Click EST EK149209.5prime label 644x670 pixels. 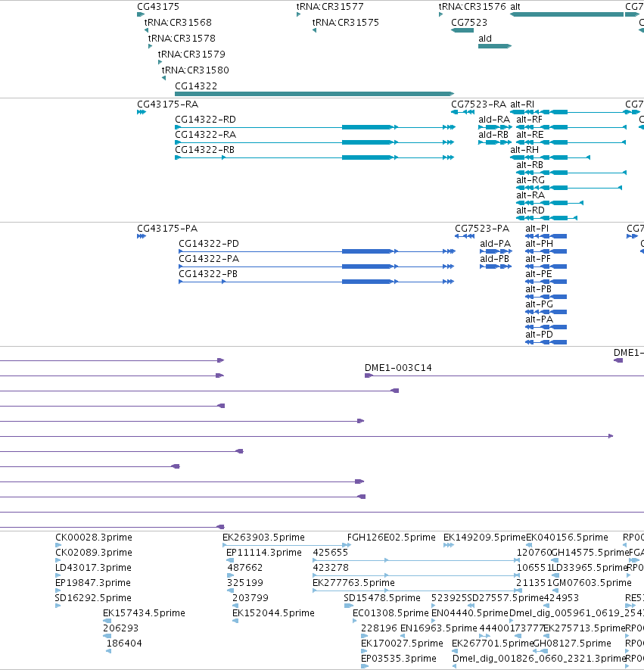tap(484, 538)
